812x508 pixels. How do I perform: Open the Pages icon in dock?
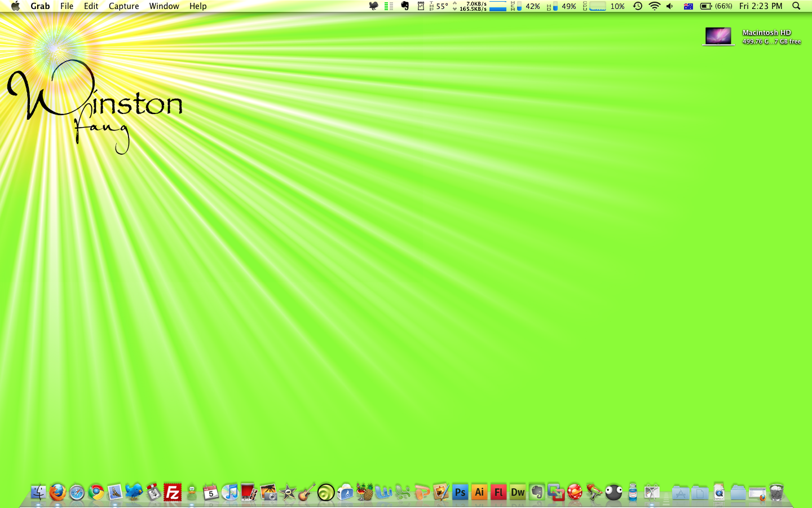[441, 492]
